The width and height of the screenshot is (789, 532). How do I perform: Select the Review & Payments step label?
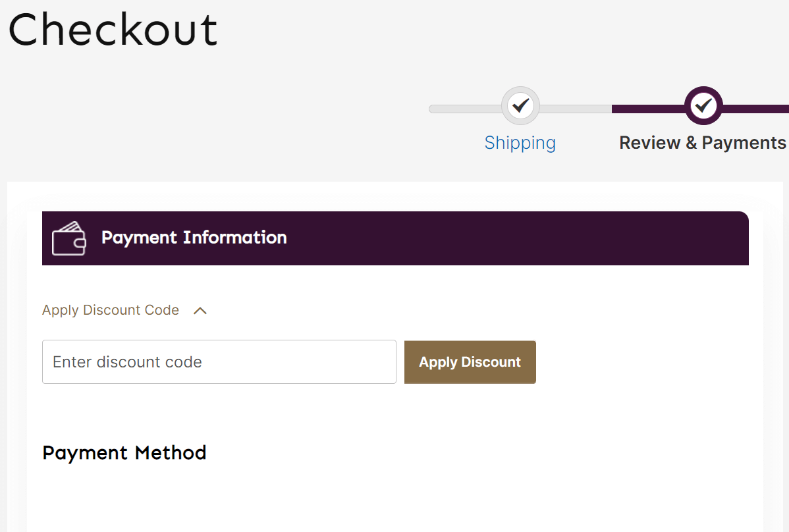(x=703, y=143)
